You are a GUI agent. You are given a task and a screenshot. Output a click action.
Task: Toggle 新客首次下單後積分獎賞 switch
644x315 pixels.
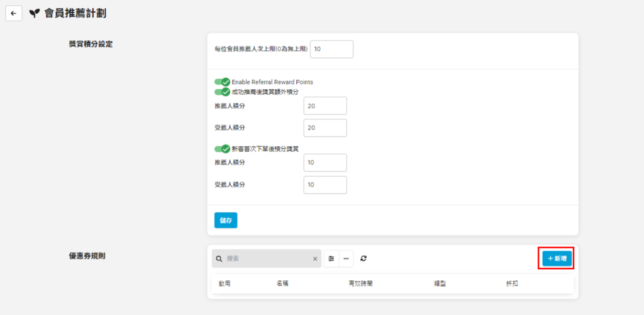click(222, 149)
